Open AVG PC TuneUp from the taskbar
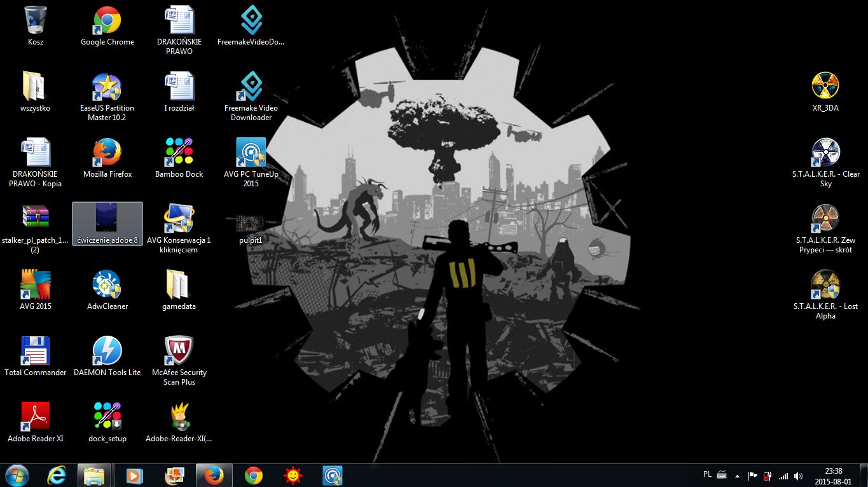The height and width of the screenshot is (487, 868). [x=333, y=475]
